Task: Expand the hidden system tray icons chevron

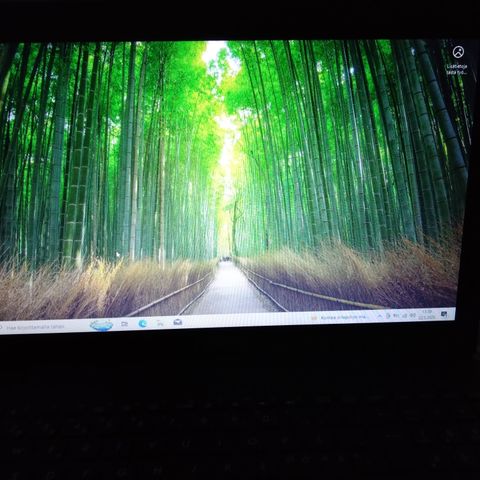Action: [380, 316]
